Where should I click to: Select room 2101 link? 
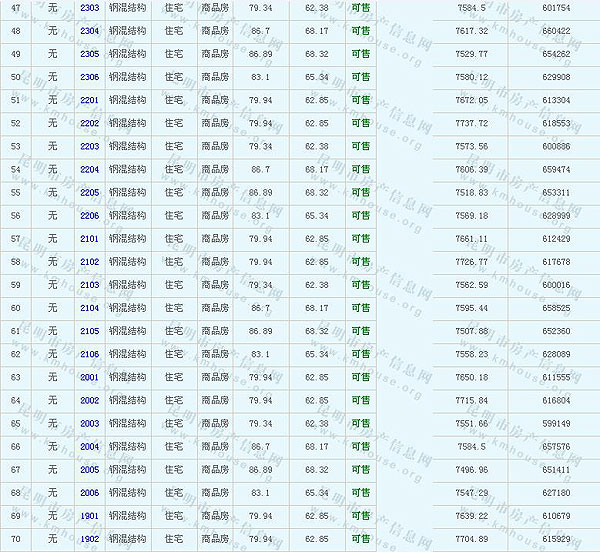(89, 239)
